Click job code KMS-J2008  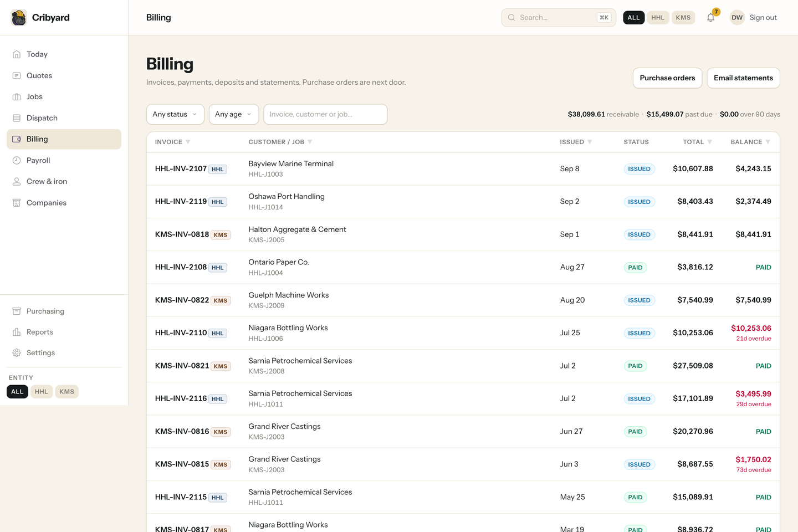[x=267, y=371]
